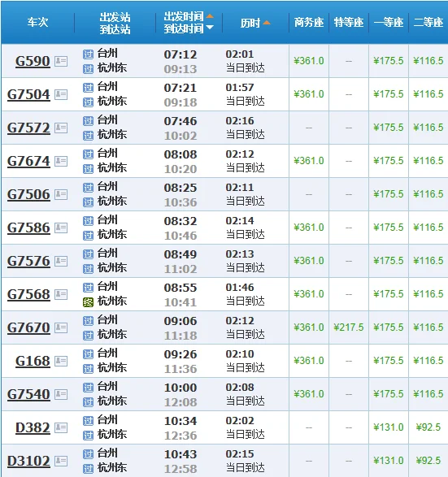The image size is (448, 477).
Task: Click departure time 10:00 of G7540
Action: [181, 388]
